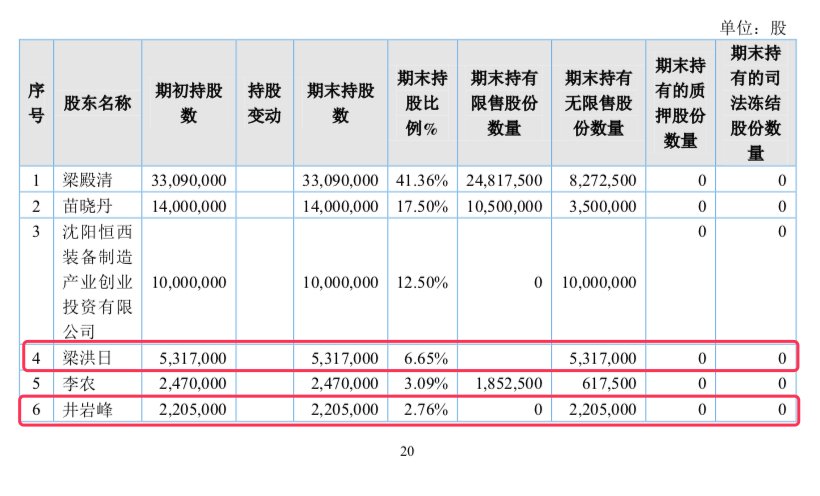Image resolution: width=820 pixels, height=496 pixels.
Task: Select shareholder name 井岩峰
Action: (87, 409)
